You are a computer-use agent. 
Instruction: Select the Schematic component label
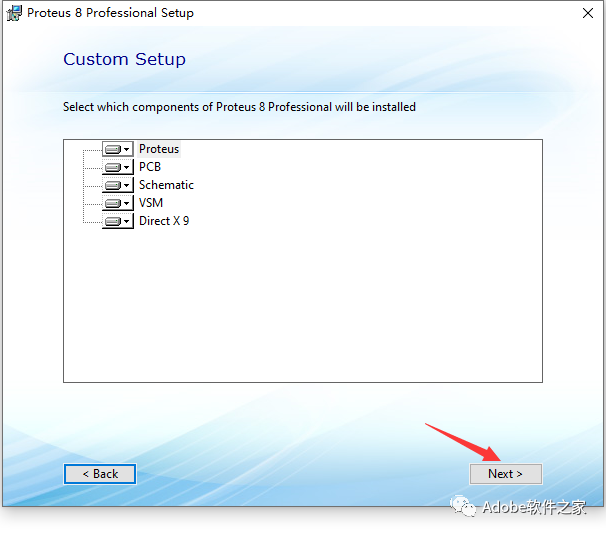166,185
